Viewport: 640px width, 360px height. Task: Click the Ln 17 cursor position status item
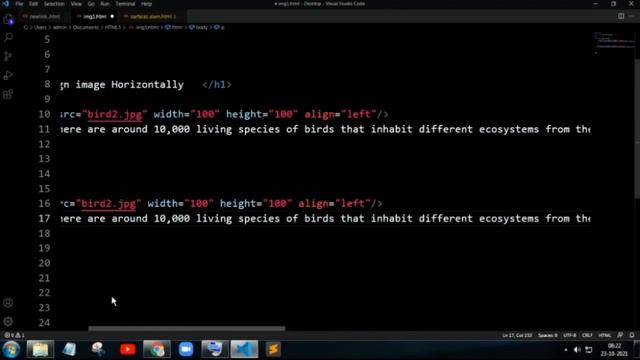tap(517, 335)
